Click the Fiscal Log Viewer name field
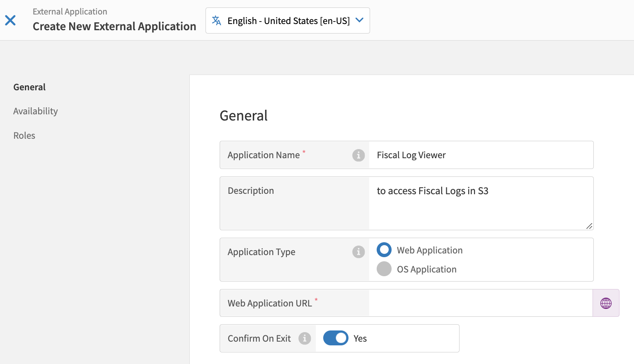 click(481, 155)
